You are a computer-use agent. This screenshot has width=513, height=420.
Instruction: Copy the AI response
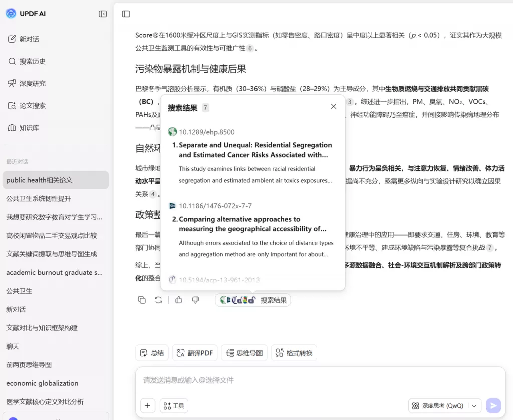pyautogui.click(x=142, y=300)
